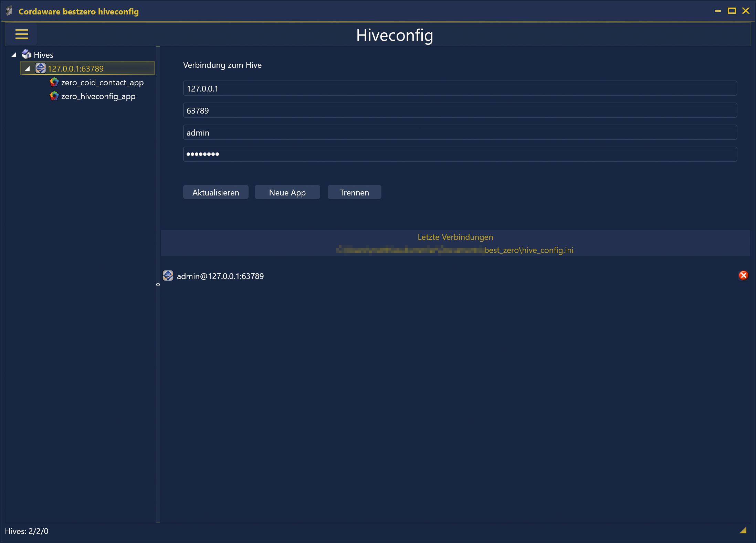This screenshot has height=543, width=756.
Task: Collapse the Hives tree root
Action: [14, 55]
